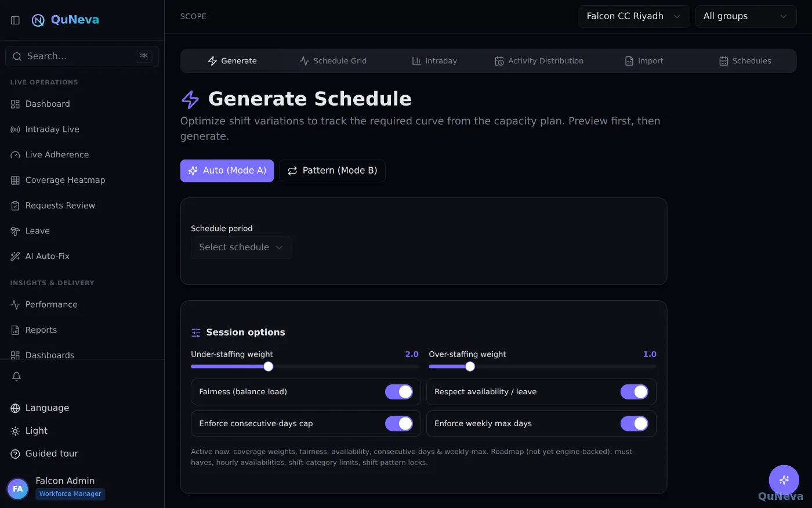812x508 pixels.
Task: Select Pattern (Mode B) button
Action: click(x=332, y=171)
